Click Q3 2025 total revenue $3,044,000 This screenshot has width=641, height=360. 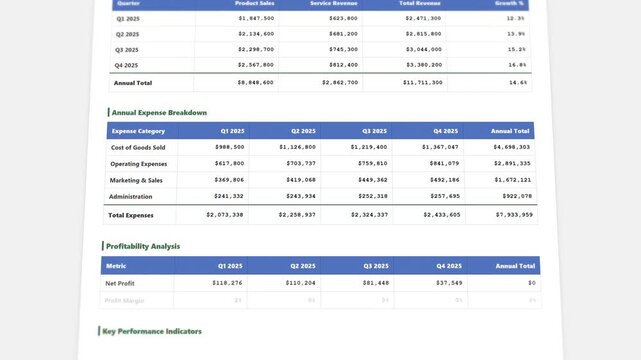[424, 49]
